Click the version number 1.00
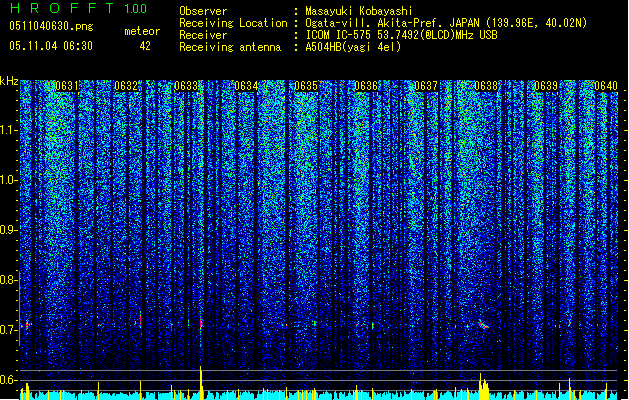Viewport: 629px width, 400px height. pos(136,9)
